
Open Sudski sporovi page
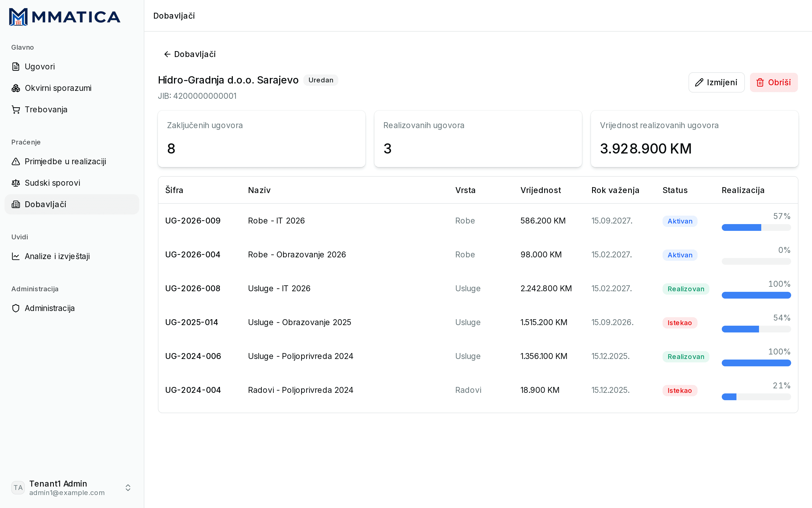tap(72, 183)
